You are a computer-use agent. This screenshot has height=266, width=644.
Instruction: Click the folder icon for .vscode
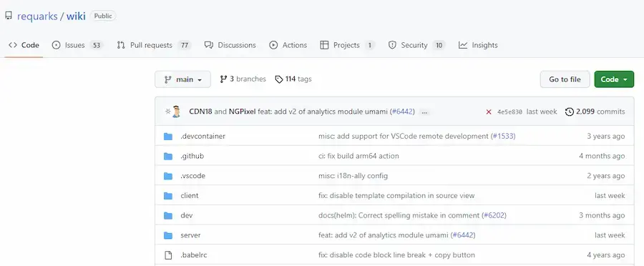tap(168, 176)
